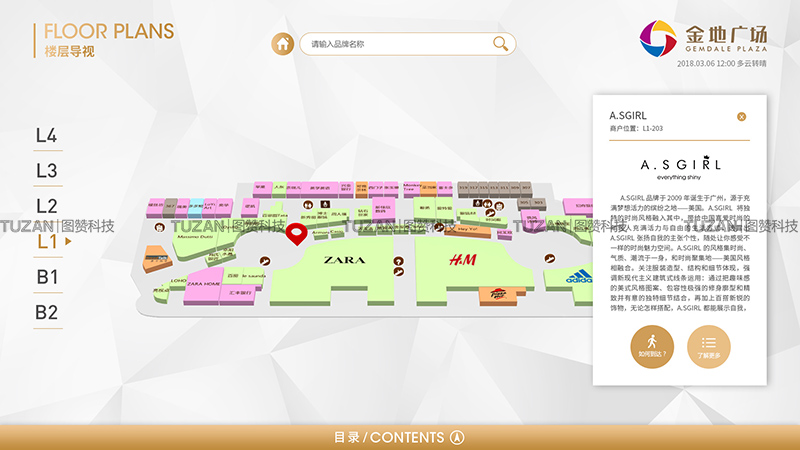Select the ZARA HOME store
The width and height of the screenshot is (800, 450).
pos(203,284)
